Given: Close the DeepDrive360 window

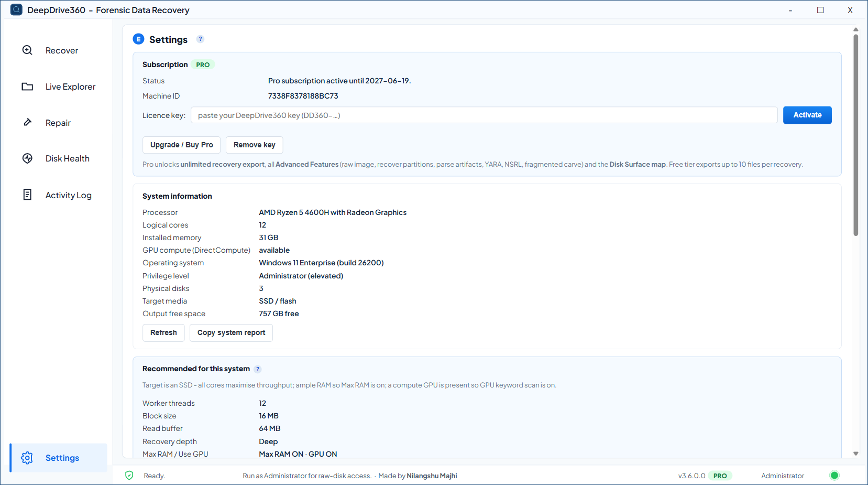Looking at the screenshot, I should (x=850, y=10).
